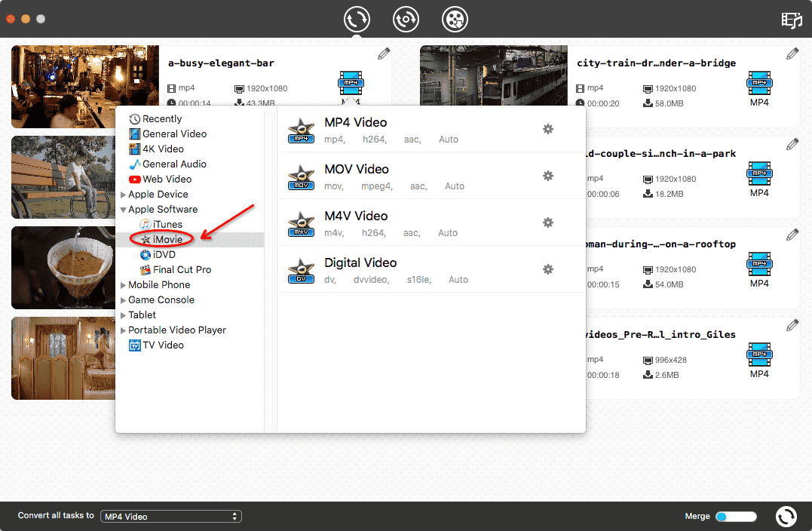The height and width of the screenshot is (531, 812).
Task: Choose the MOV Video preset
Action: (431, 176)
